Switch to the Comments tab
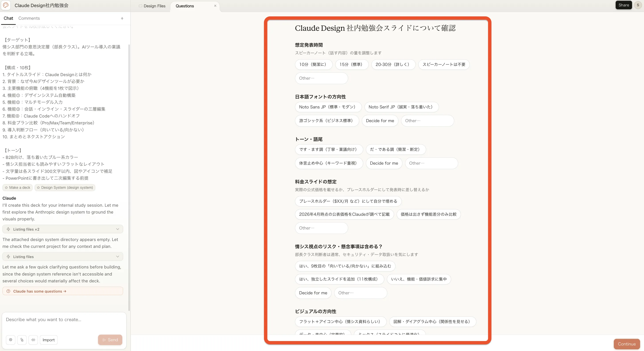Viewport: 644px width, 351px height. [29, 18]
